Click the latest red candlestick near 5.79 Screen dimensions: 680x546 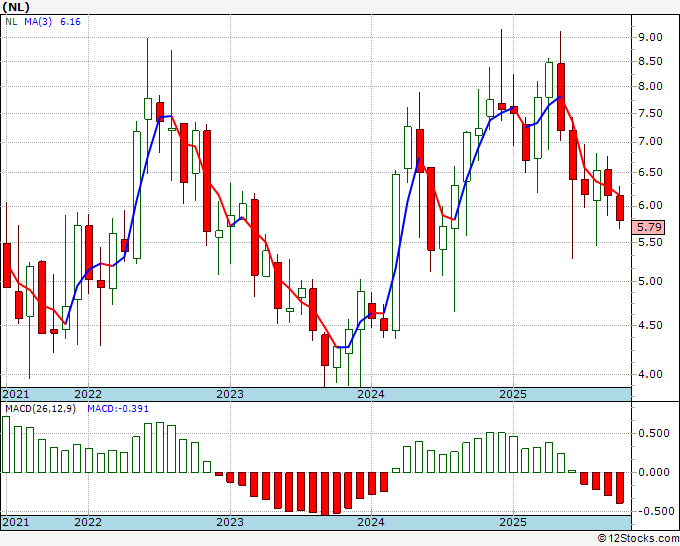(x=620, y=208)
